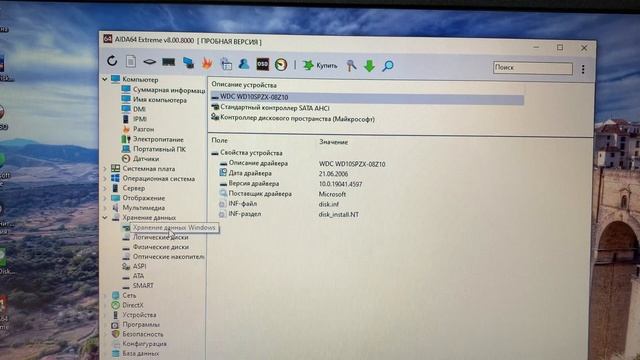This screenshot has height=360, width=640.
Task: Click the Описание устройства list header
Action: [x=244, y=85]
